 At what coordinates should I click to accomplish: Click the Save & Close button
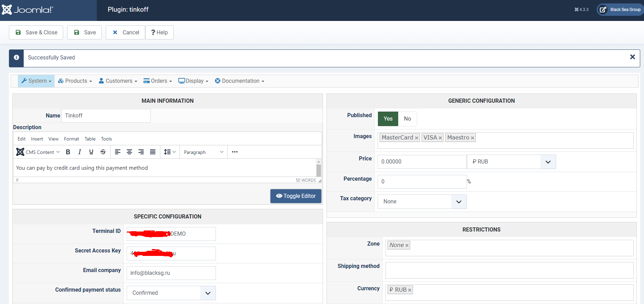[36, 32]
